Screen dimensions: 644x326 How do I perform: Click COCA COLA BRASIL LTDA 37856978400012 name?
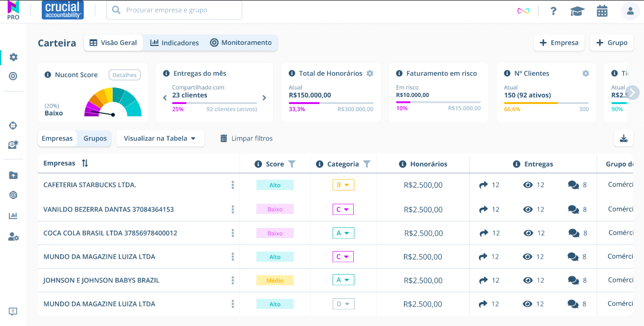click(x=110, y=233)
